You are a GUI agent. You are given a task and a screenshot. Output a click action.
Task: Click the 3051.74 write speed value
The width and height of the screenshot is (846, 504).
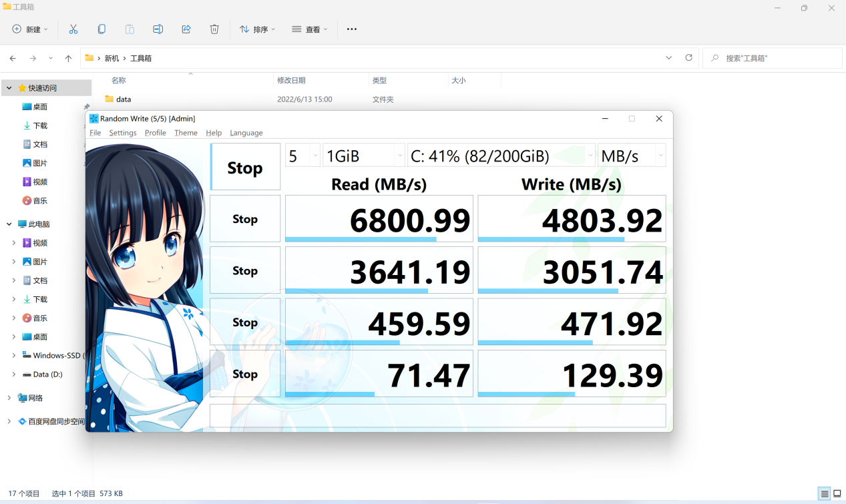(x=572, y=270)
